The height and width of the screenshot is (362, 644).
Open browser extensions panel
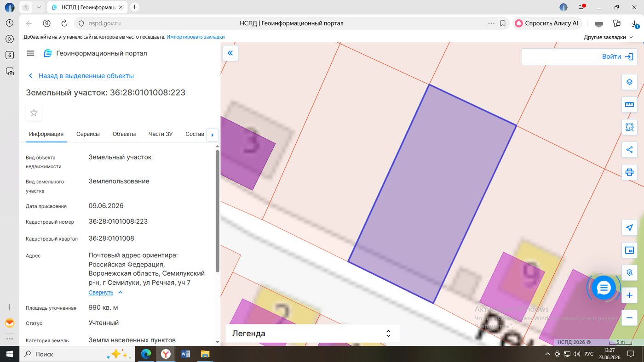click(x=617, y=23)
